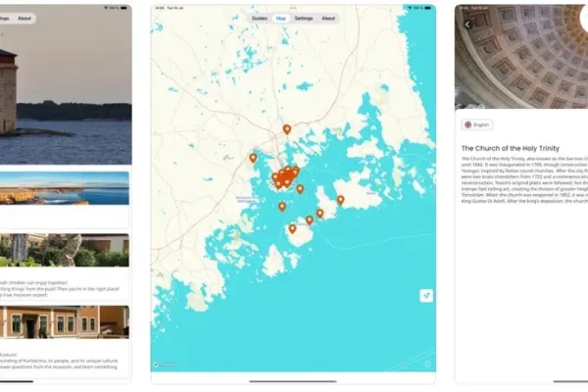The width and height of the screenshot is (588, 392).
Task: Tap the northernmost orange map pin
Action: pos(287,129)
